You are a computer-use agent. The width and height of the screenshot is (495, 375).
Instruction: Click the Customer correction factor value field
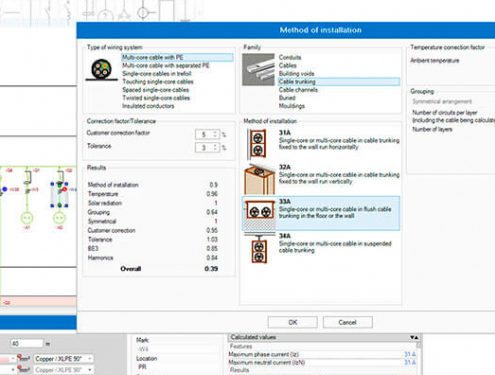click(x=204, y=135)
